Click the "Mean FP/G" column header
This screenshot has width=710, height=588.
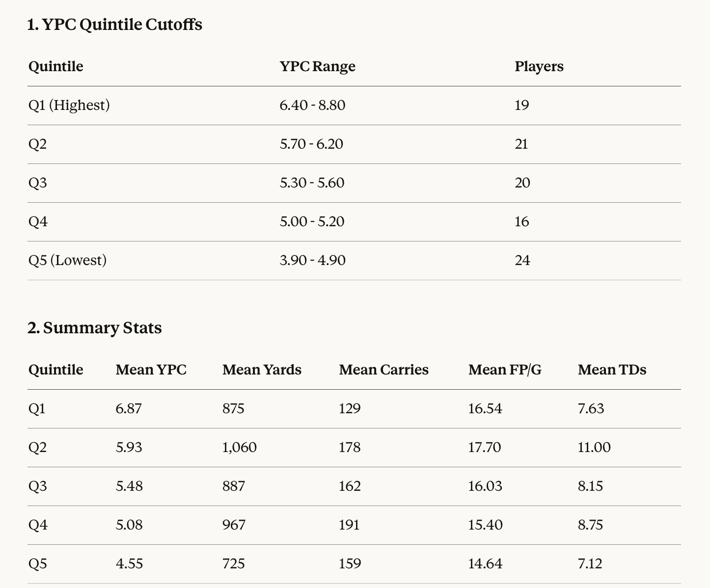(505, 370)
